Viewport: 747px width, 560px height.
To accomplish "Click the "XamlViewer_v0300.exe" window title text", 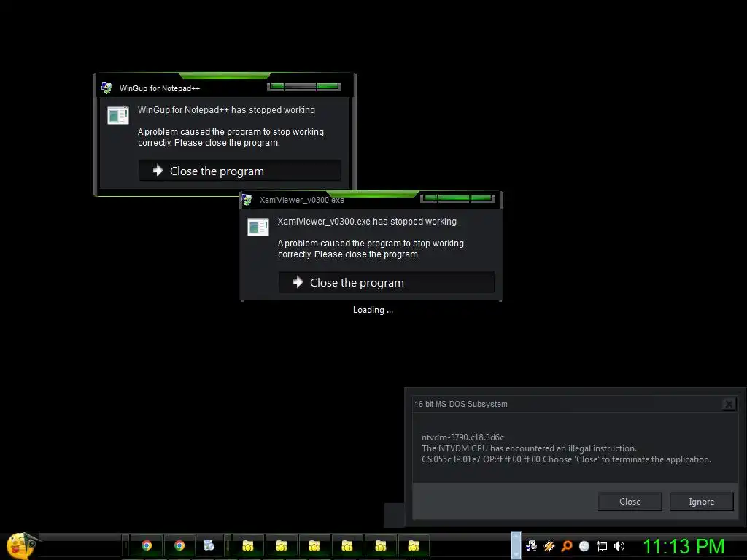I will click(301, 200).
